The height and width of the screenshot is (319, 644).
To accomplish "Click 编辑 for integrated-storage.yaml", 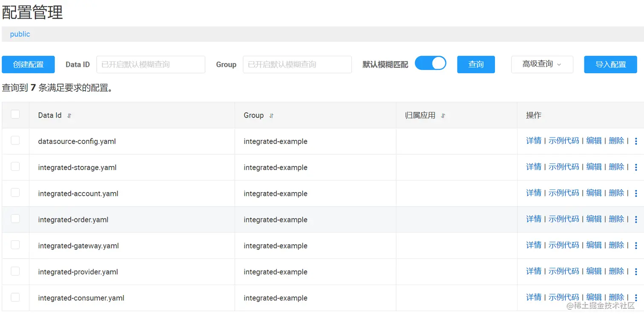I will coord(594,167).
